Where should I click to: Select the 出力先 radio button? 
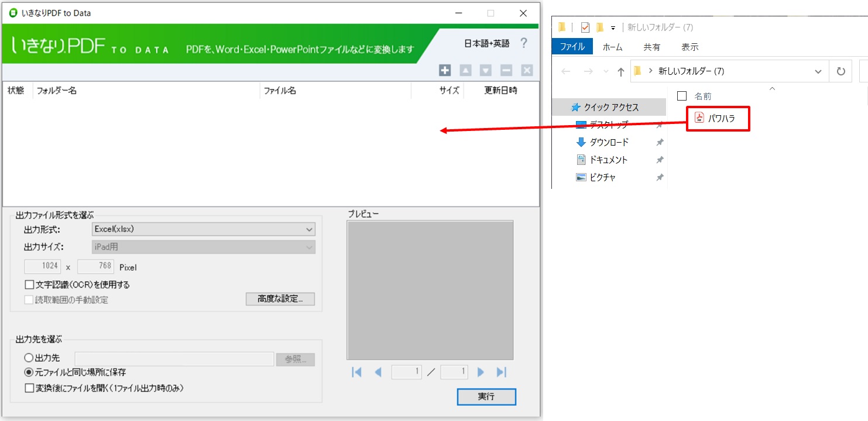coord(29,358)
